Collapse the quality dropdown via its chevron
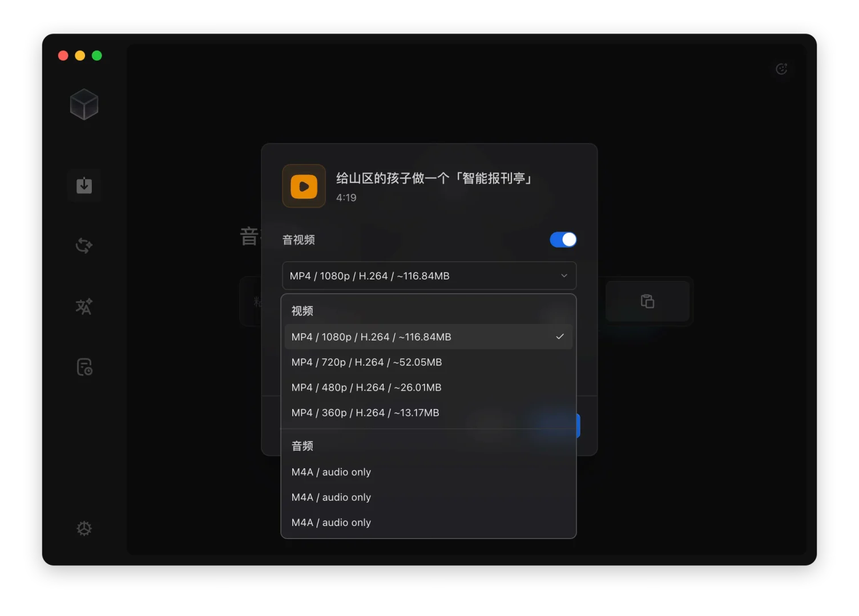Viewport: 859px width, 616px height. tap(564, 275)
